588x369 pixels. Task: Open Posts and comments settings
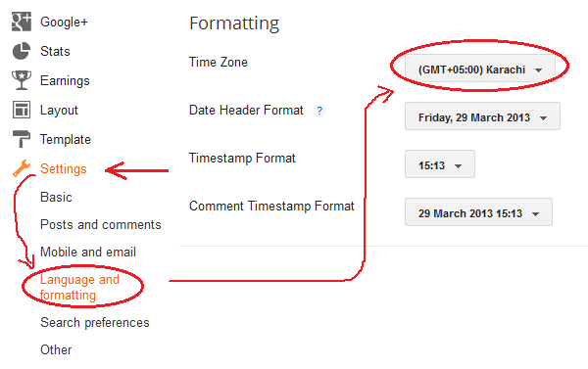click(101, 224)
